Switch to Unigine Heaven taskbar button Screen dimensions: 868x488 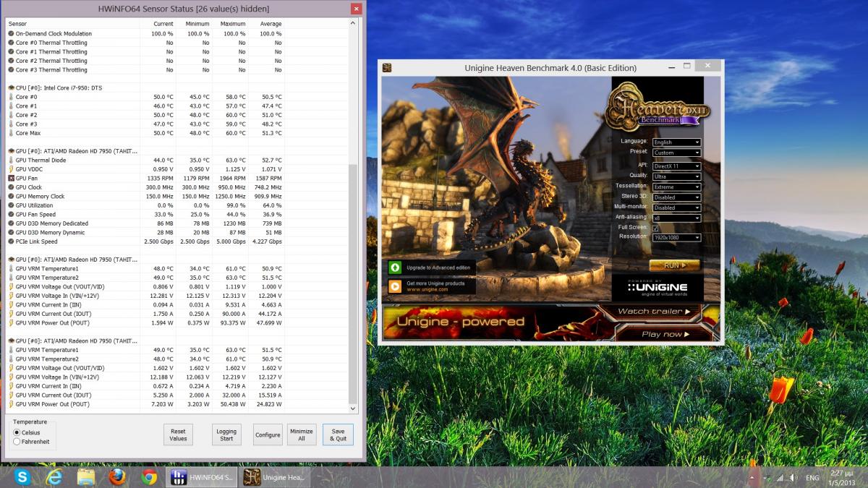click(275, 477)
